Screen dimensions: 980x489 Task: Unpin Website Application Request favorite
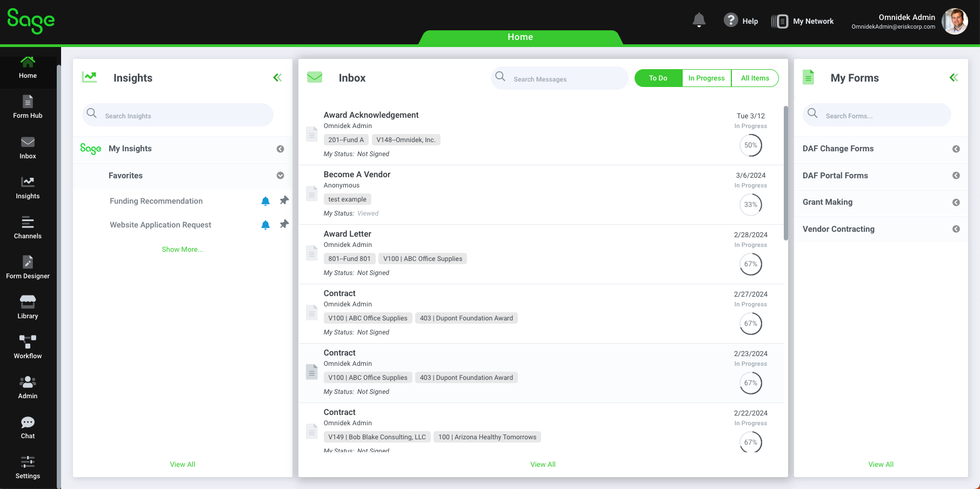tap(284, 224)
